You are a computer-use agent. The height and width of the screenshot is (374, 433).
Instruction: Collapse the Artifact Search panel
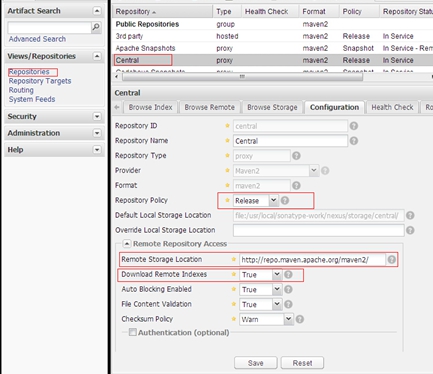coord(97,11)
